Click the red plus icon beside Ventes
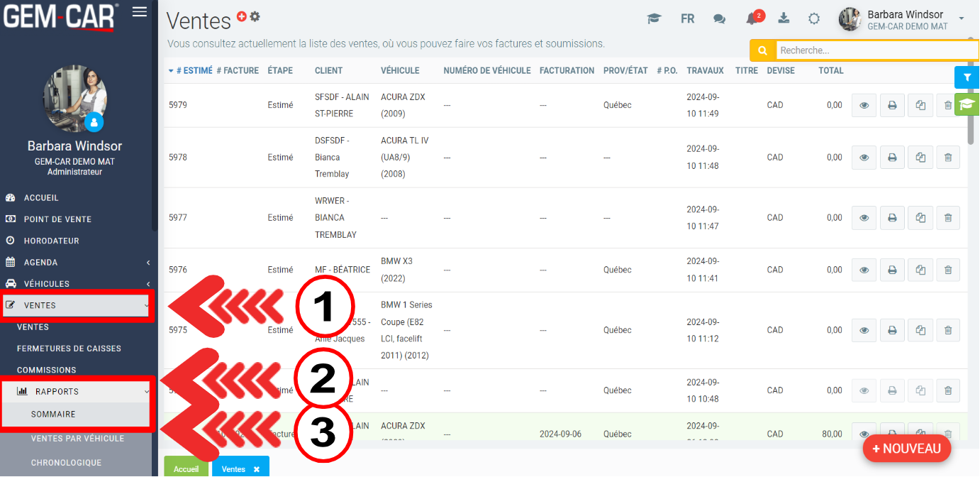 242,17
